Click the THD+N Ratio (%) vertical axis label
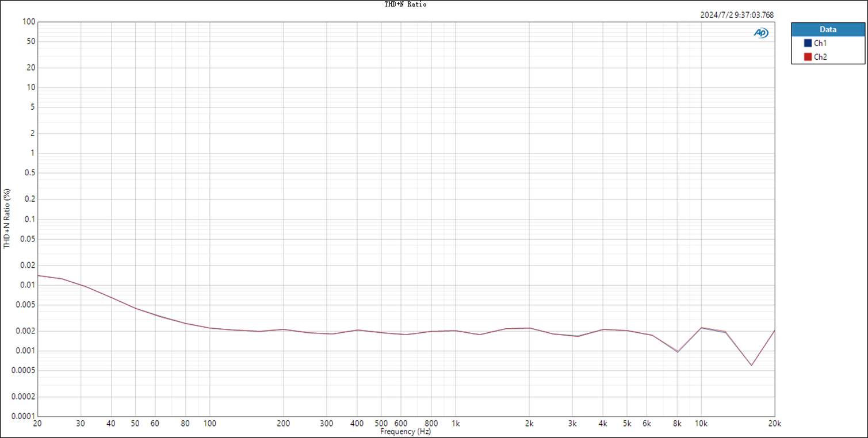Viewport: 868px width, 438px height. [x=7, y=218]
